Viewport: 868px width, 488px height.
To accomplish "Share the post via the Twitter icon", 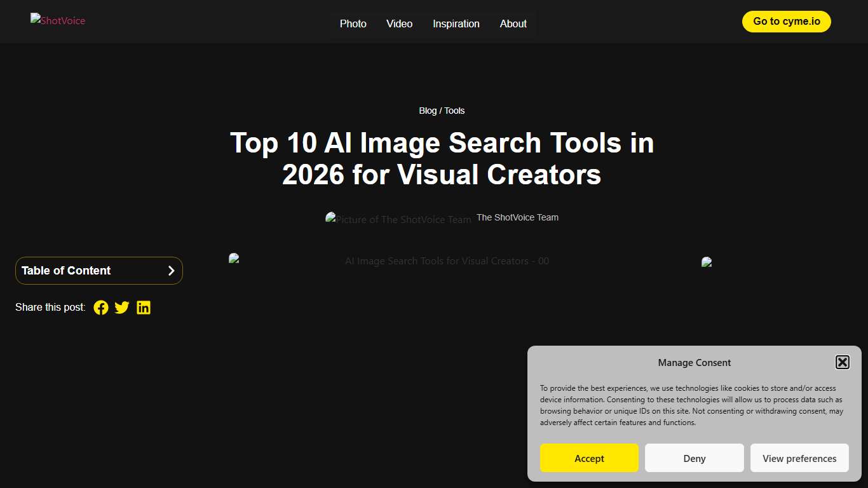I will (x=121, y=308).
